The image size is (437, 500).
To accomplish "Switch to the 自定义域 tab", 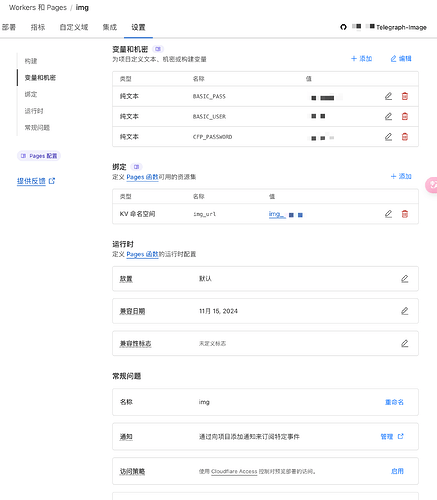I will [x=74, y=27].
